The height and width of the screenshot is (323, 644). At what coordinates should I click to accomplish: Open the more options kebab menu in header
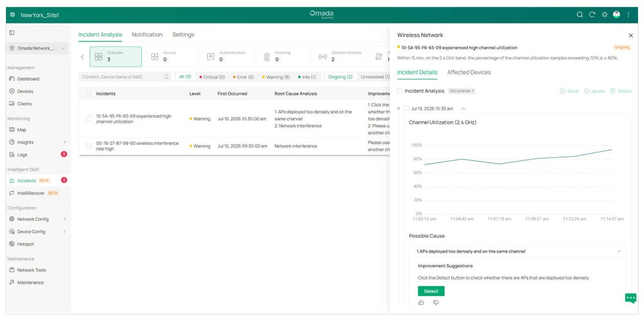[628, 15]
